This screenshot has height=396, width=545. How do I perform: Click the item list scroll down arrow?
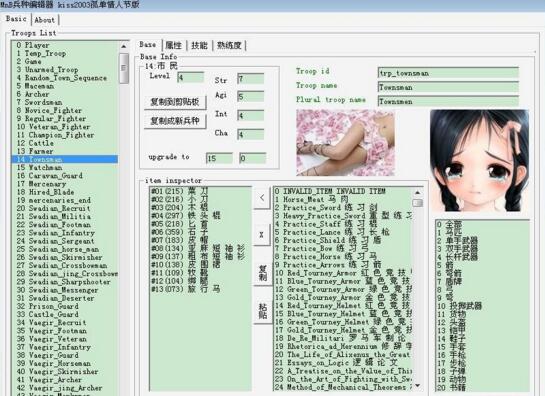[417, 385]
